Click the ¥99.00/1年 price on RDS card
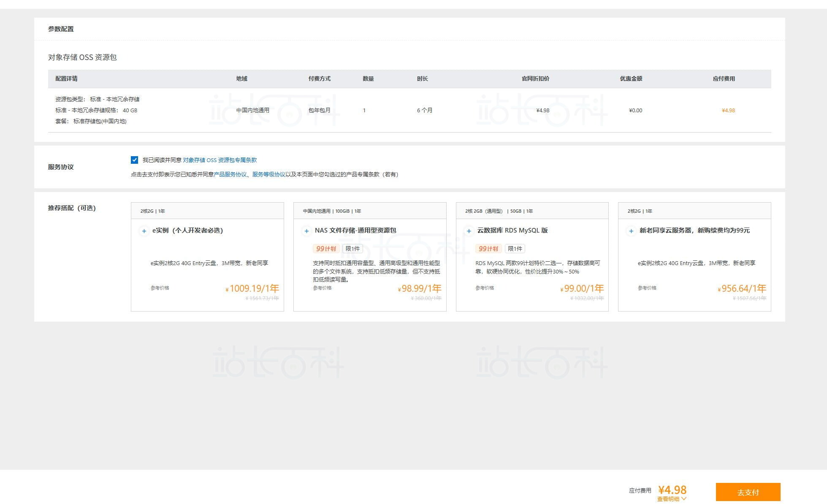Image resolution: width=827 pixels, height=504 pixels. (x=583, y=288)
